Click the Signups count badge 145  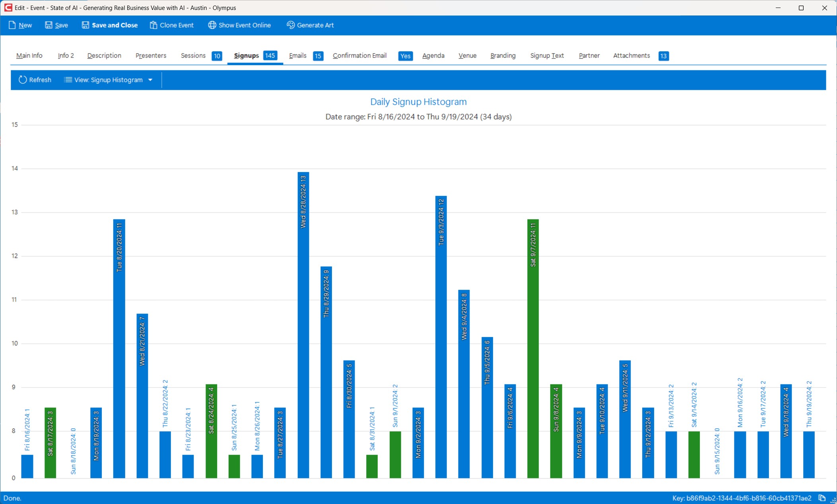coord(270,56)
